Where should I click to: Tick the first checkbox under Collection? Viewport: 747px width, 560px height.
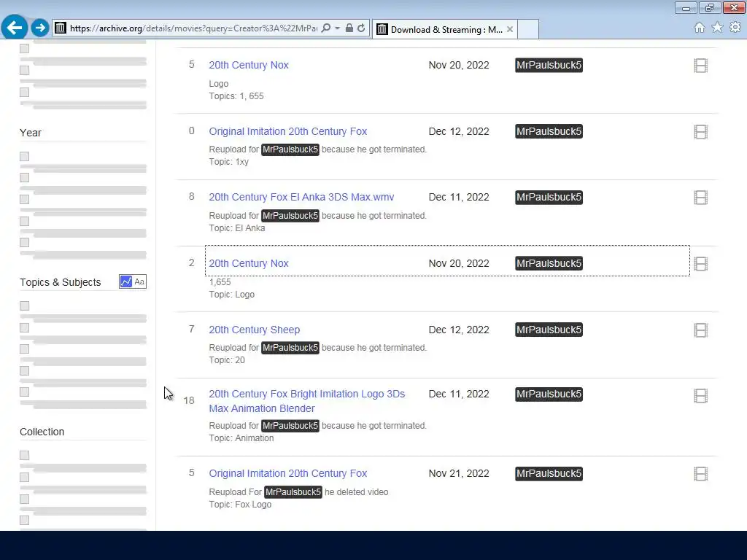click(x=24, y=455)
